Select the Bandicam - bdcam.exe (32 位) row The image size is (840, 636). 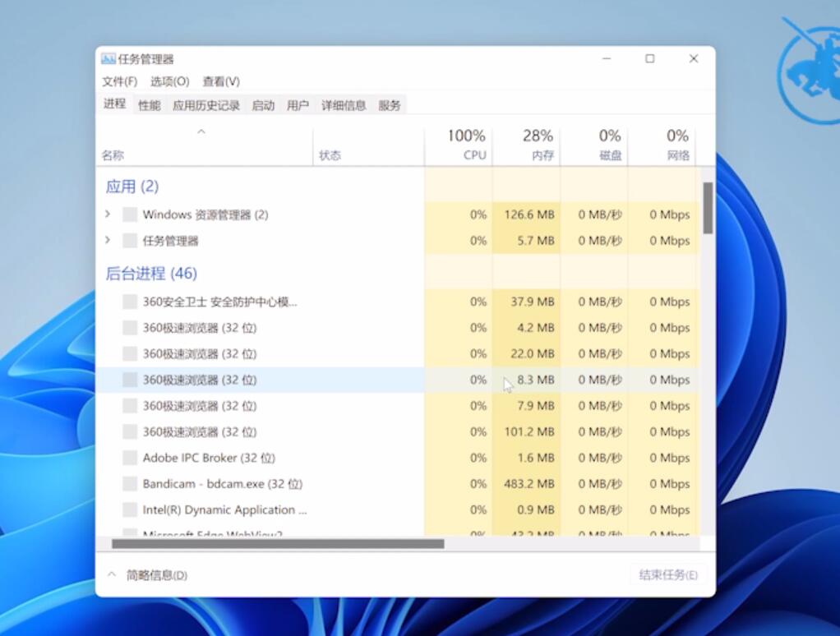[398, 484]
